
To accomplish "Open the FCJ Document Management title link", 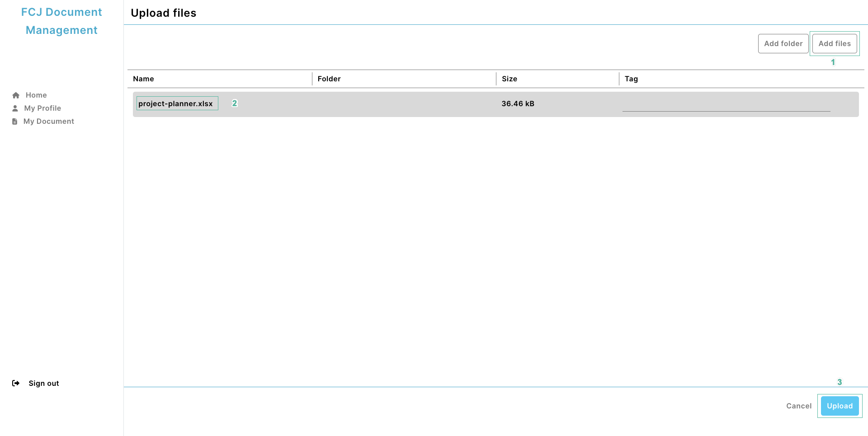I will coord(61,21).
